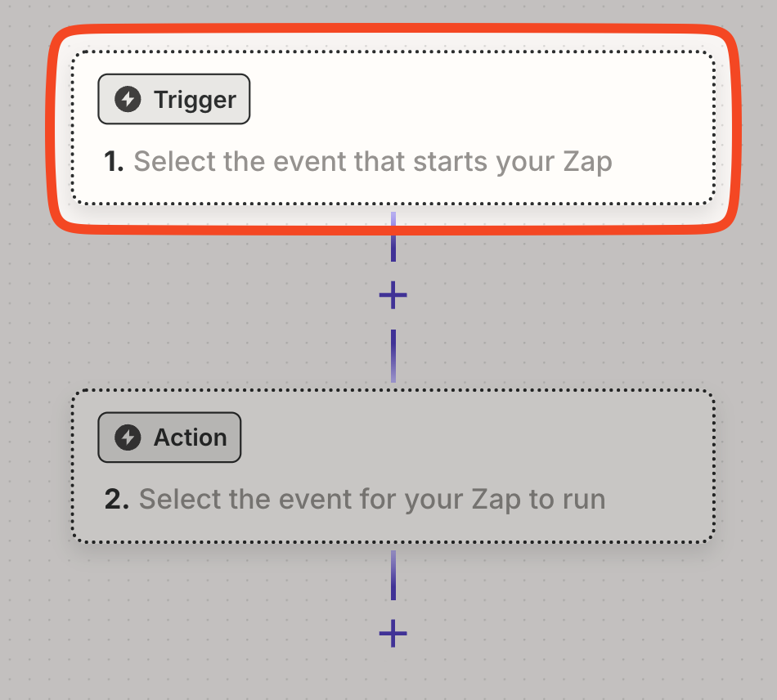Click the word "Trigger" in the badge
Image resolution: width=777 pixels, height=700 pixels.
[x=195, y=100]
